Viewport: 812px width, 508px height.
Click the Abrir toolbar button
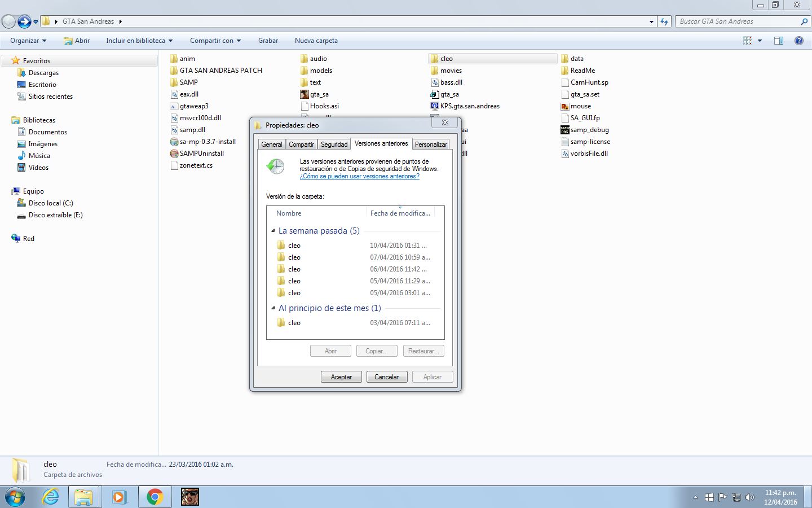tap(77, 41)
